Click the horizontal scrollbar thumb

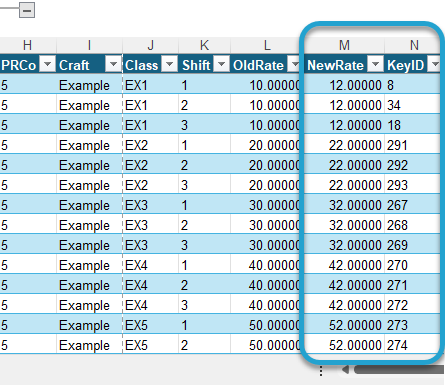(x=399, y=369)
